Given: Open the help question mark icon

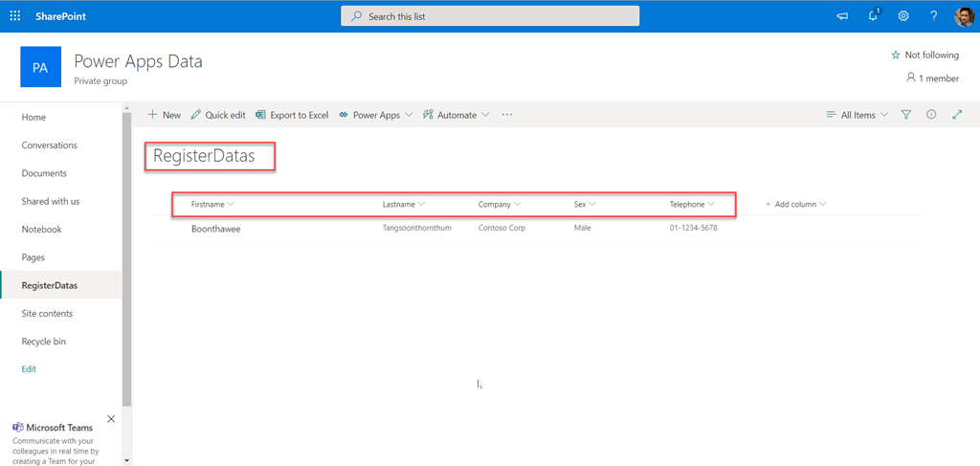Looking at the screenshot, I should point(934,17).
